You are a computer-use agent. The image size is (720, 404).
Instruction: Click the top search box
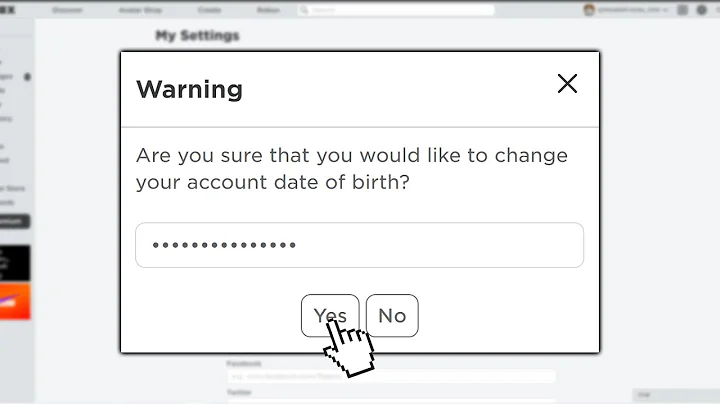[x=400, y=10]
